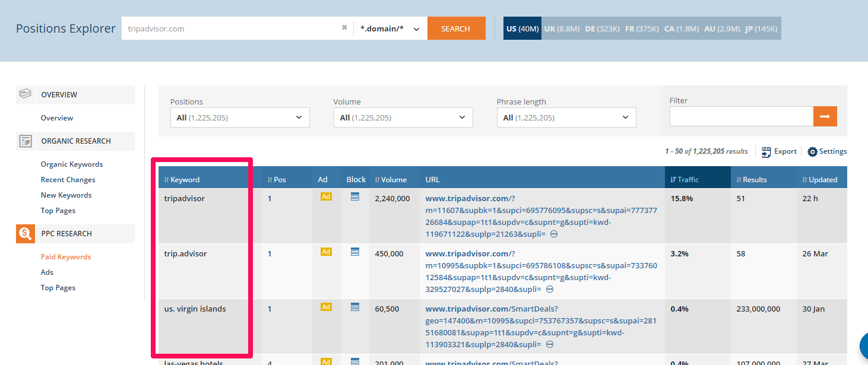The image size is (868, 365).
Task: Expand the full URL in us. virgin islands row
Action: coord(550,345)
